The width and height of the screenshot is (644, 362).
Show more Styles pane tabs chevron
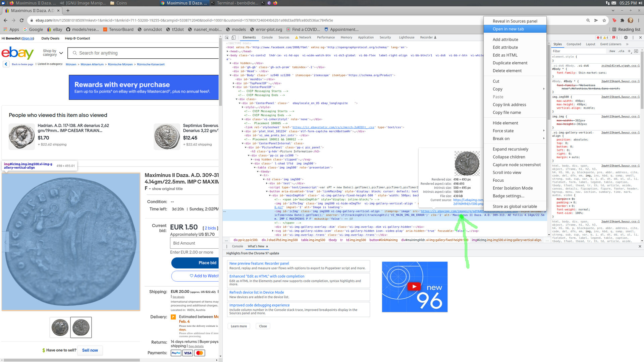pos(627,44)
